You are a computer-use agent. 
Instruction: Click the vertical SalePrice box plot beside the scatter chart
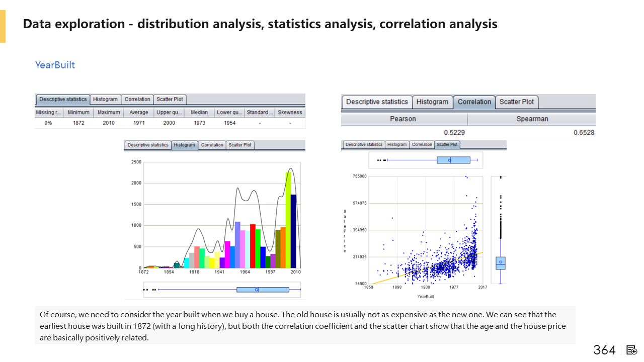pyautogui.click(x=500, y=263)
